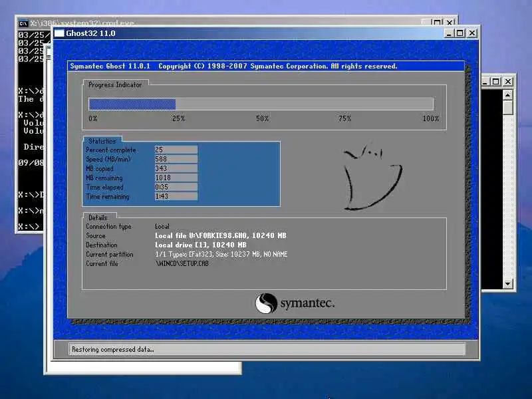Click the current file \WINCD\SETUP.CAB
This screenshot has width=532, height=399.
pyautogui.click(x=182, y=263)
